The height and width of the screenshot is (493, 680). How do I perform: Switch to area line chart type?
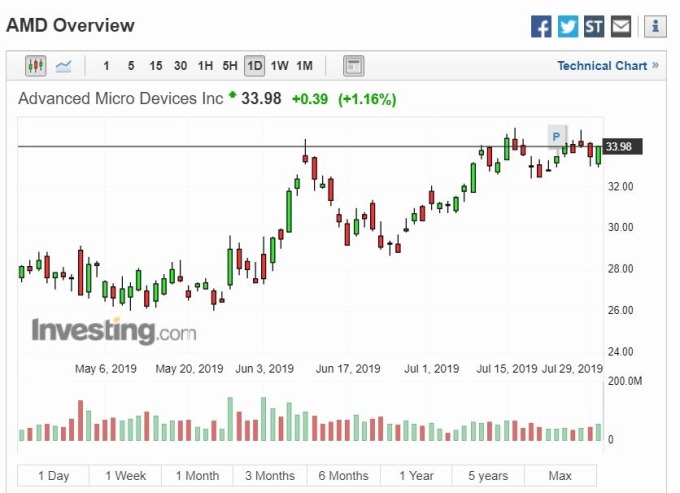click(x=63, y=66)
